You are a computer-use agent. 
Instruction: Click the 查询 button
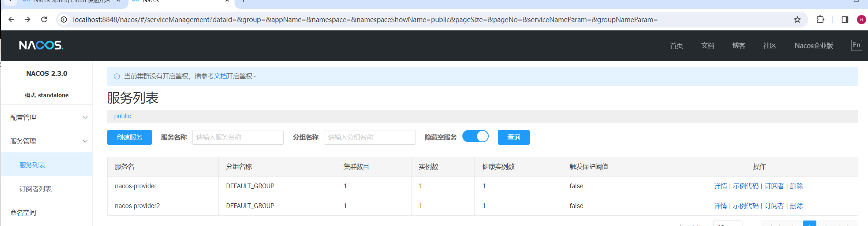(x=514, y=137)
